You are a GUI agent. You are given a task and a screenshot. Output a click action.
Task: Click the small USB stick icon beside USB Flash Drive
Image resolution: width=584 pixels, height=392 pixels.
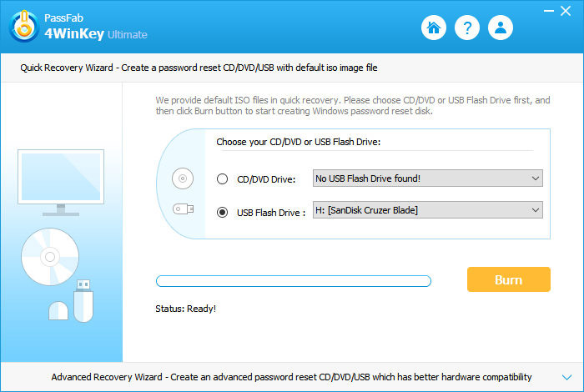click(x=183, y=210)
